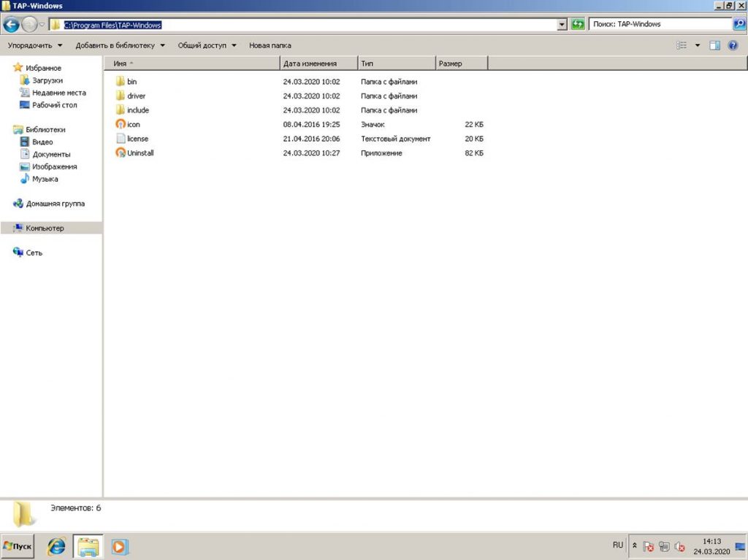Open the 'Общий доступ' menu

[x=207, y=45]
